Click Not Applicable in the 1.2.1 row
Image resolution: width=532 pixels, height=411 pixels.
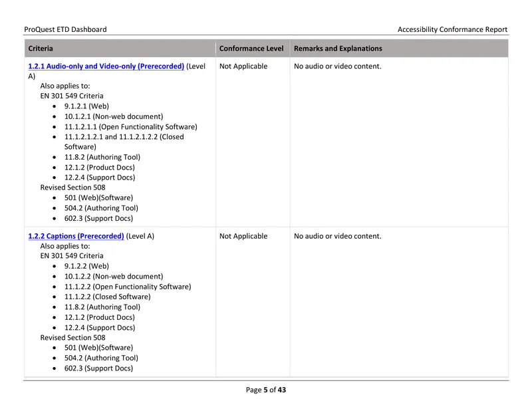(x=243, y=67)
